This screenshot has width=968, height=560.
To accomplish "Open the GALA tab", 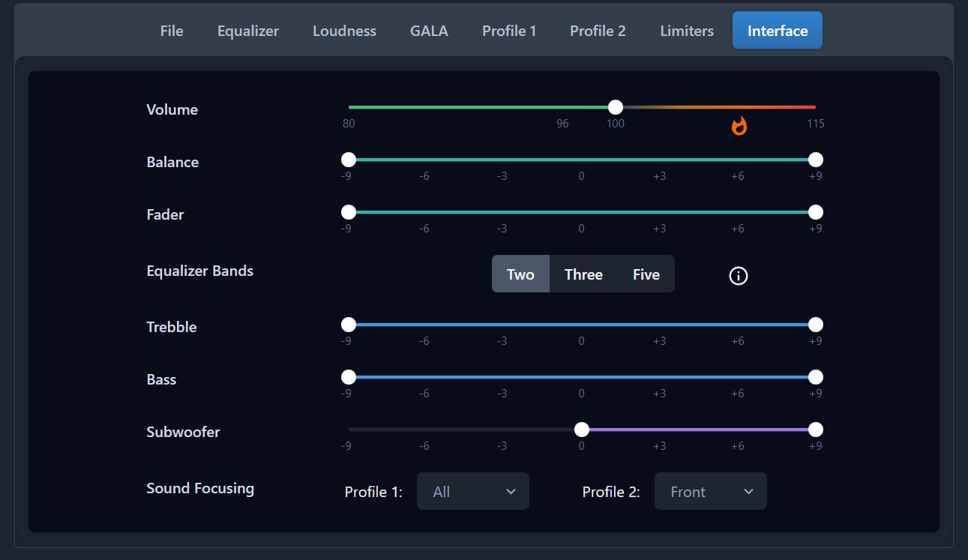I will pos(429,31).
